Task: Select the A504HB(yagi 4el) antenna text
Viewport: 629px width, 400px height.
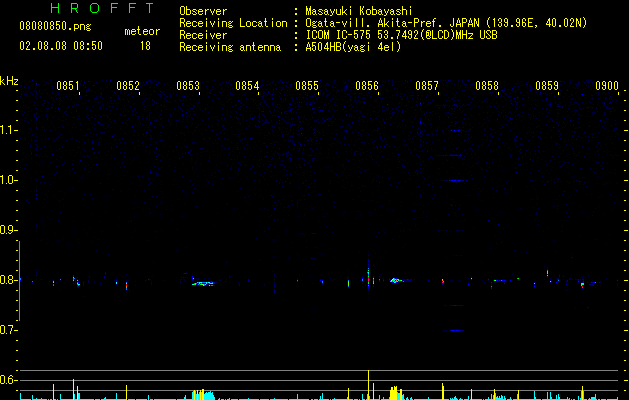Action: click(353, 47)
